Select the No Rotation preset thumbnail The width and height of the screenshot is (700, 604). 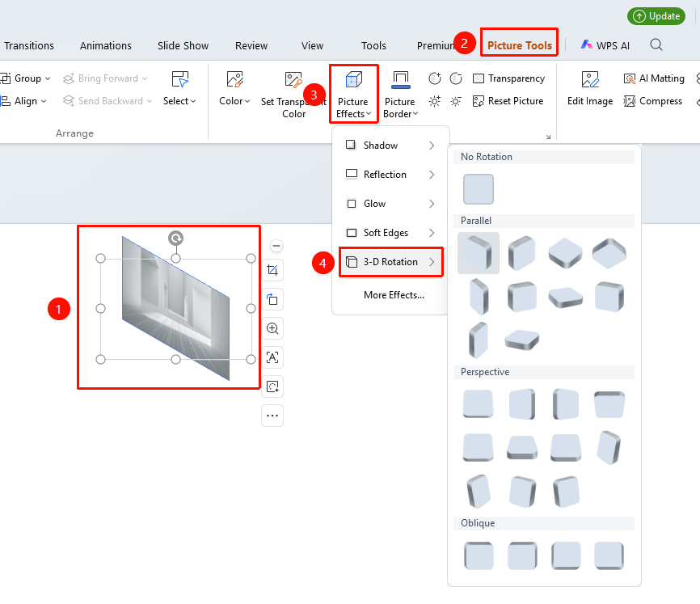pyautogui.click(x=479, y=189)
